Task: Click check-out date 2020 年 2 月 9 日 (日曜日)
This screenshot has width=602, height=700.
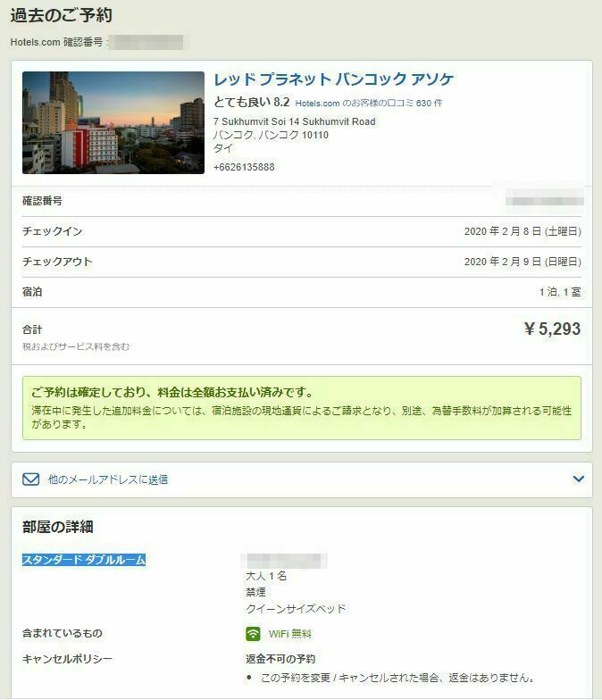Action: point(523,262)
